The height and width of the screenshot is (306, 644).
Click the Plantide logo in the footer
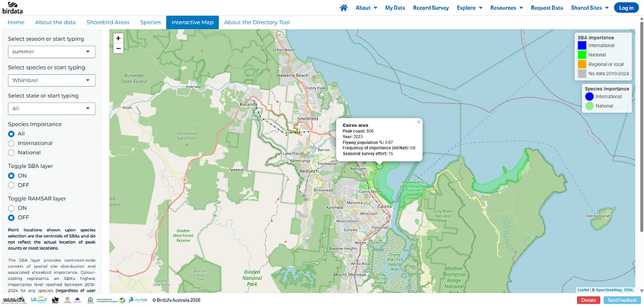[x=138, y=300]
